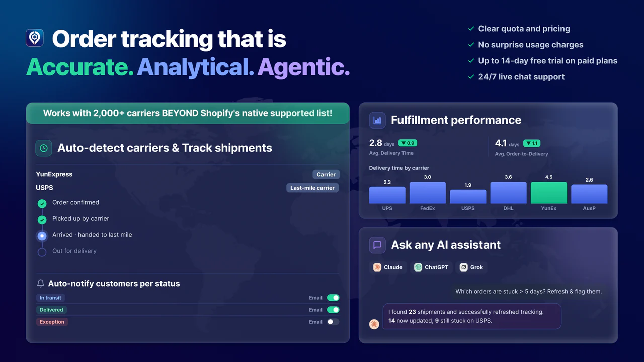The image size is (644, 362).
Task: Click checkmark beside 14-day free trial
Action: click(x=471, y=61)
